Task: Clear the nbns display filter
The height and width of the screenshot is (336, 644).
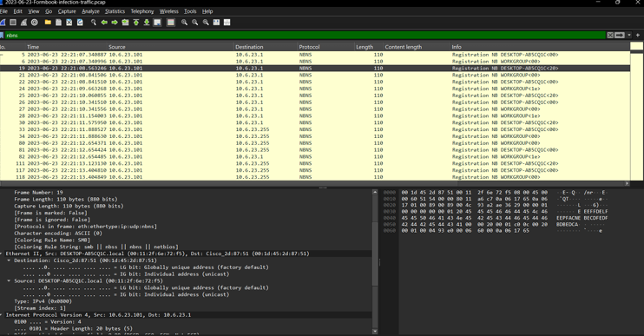Action: (610, 36)
